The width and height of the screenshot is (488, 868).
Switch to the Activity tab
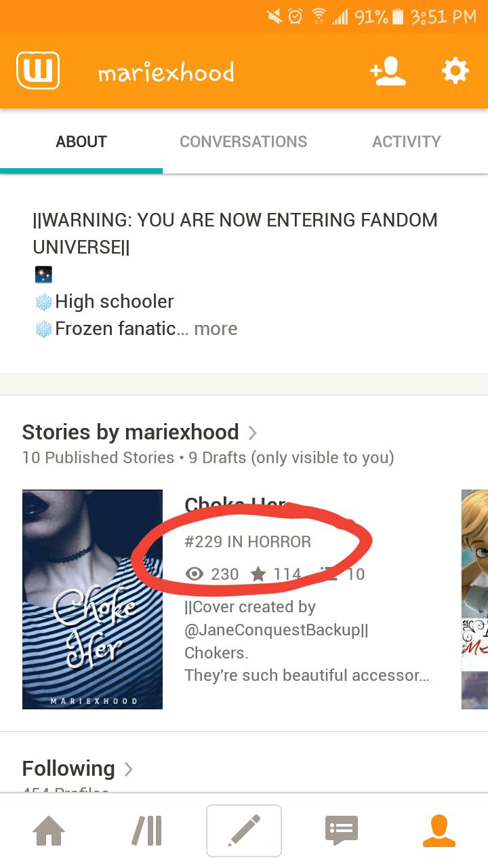pos(407,142)
